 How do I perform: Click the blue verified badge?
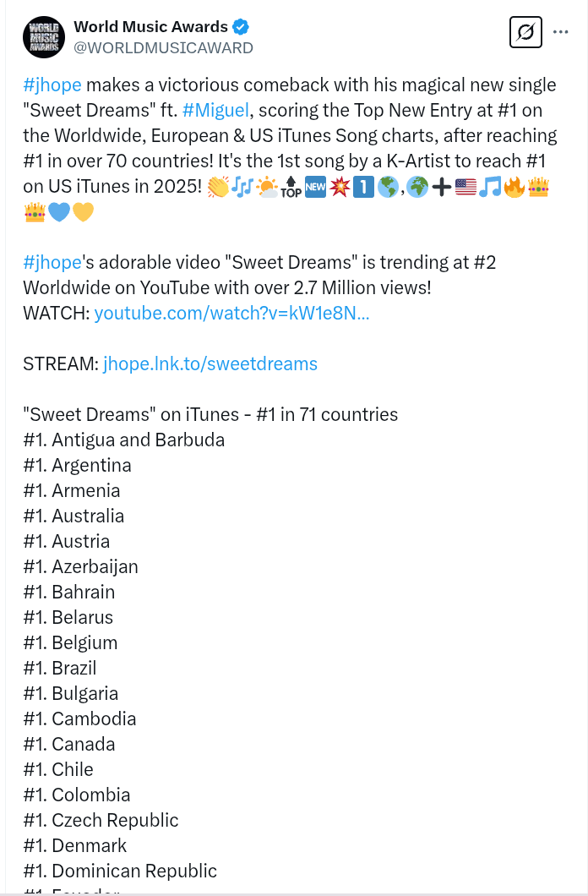(x=241, y=28)
